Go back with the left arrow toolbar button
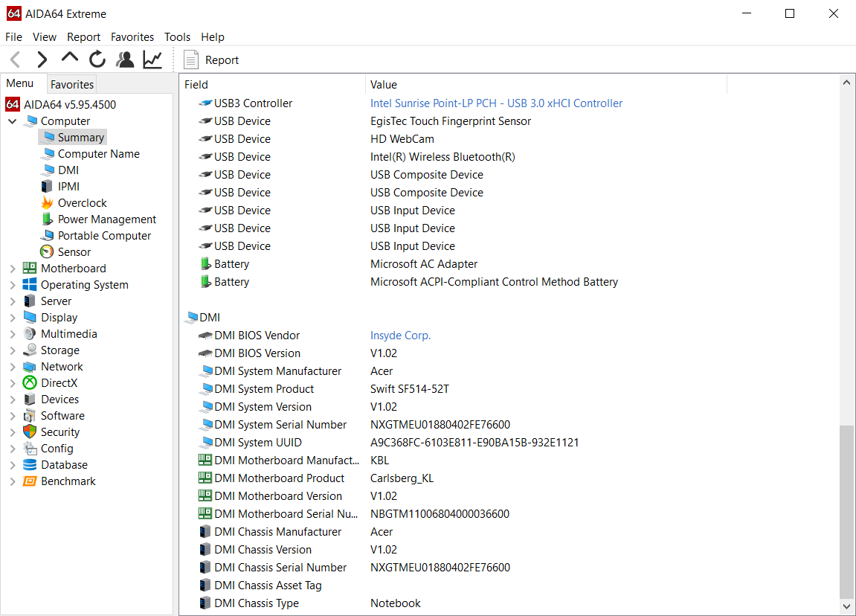This screenshot has width=856, height=616. [16, 59]
